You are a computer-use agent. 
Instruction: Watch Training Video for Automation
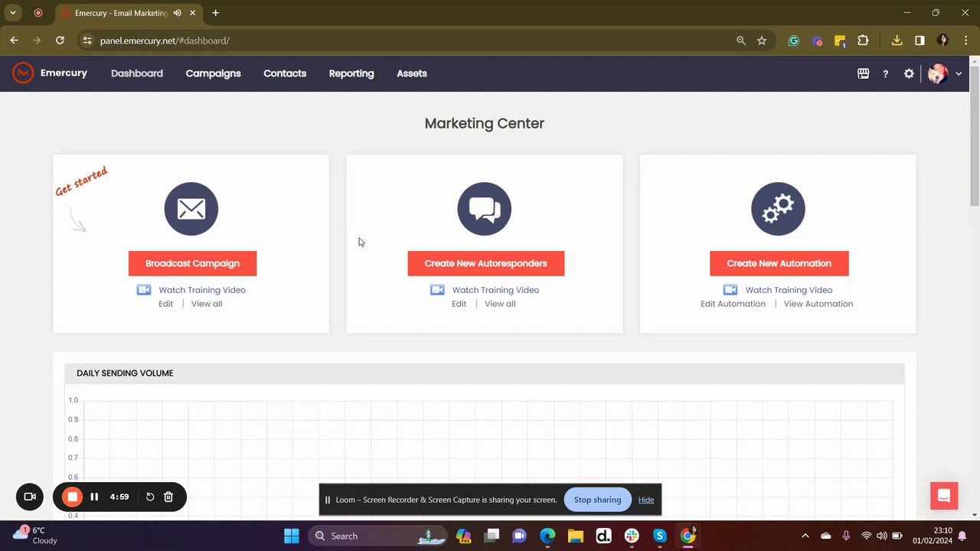coord(789,290)
